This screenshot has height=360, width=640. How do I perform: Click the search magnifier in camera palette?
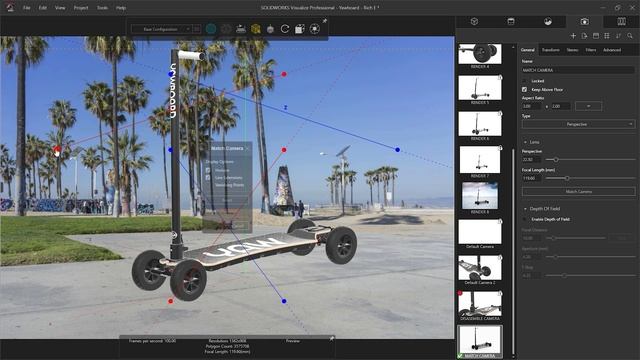(630, 36)
